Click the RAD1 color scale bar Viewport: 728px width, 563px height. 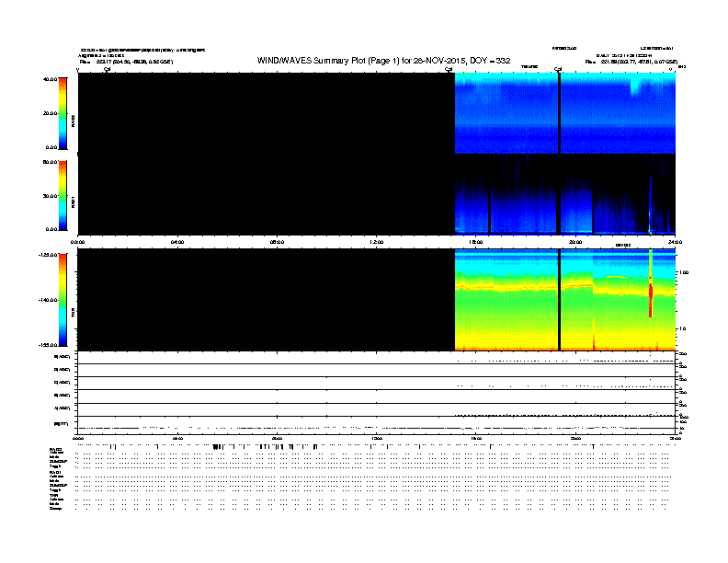pos(63,196)
